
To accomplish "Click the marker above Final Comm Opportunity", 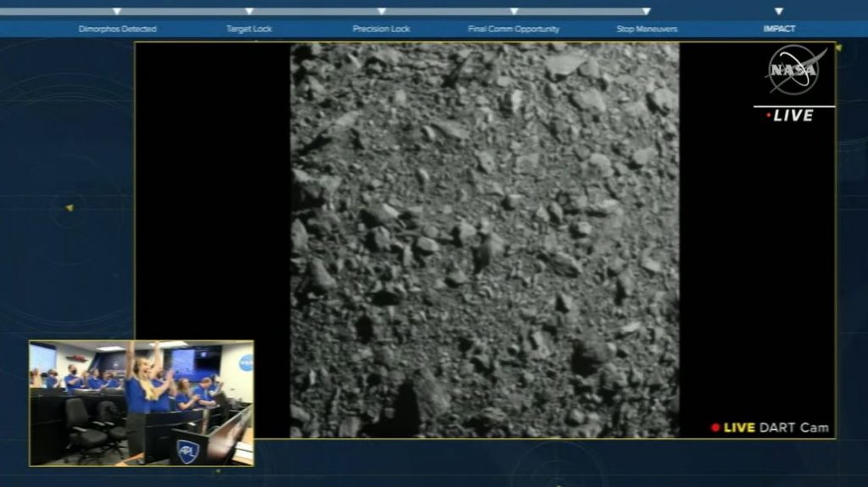I will 514,12.
